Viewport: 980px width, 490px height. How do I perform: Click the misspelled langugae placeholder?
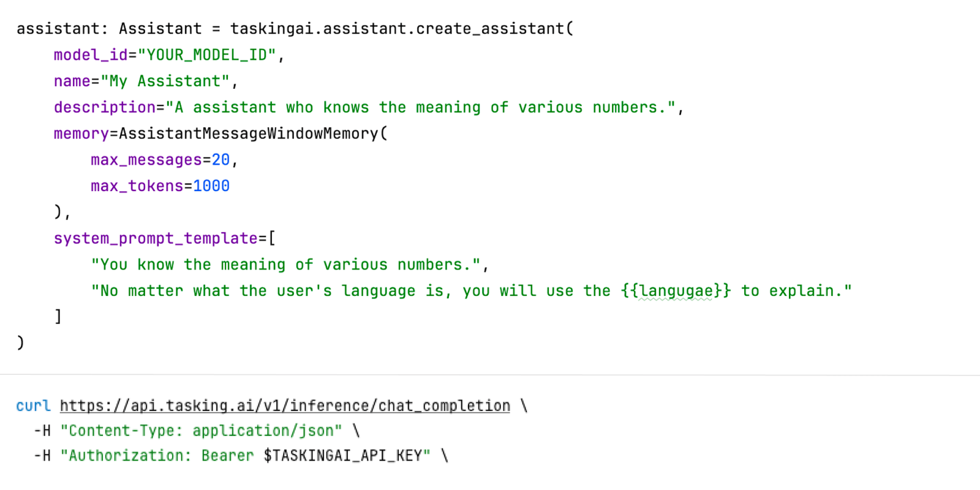[x=676, y=291]
